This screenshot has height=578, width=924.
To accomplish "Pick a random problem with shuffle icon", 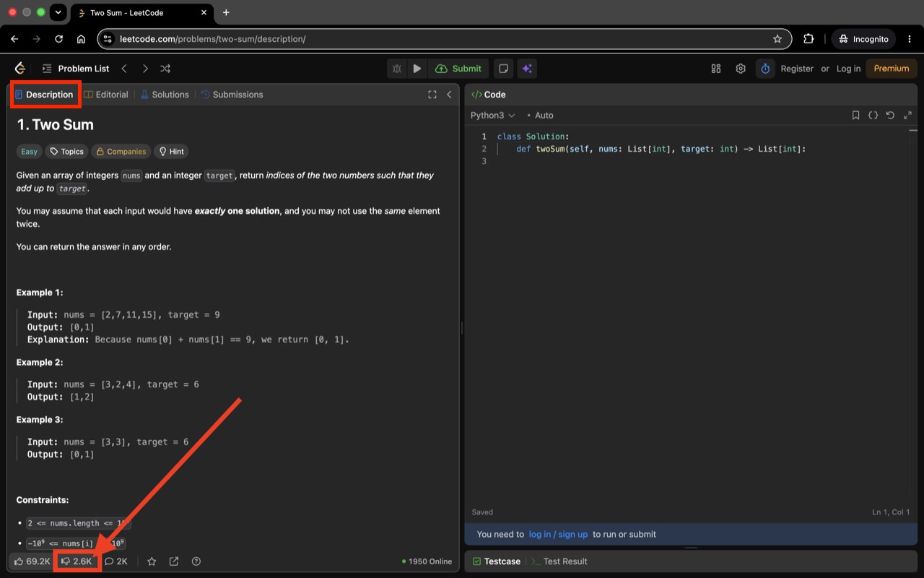I will [165, 69].
